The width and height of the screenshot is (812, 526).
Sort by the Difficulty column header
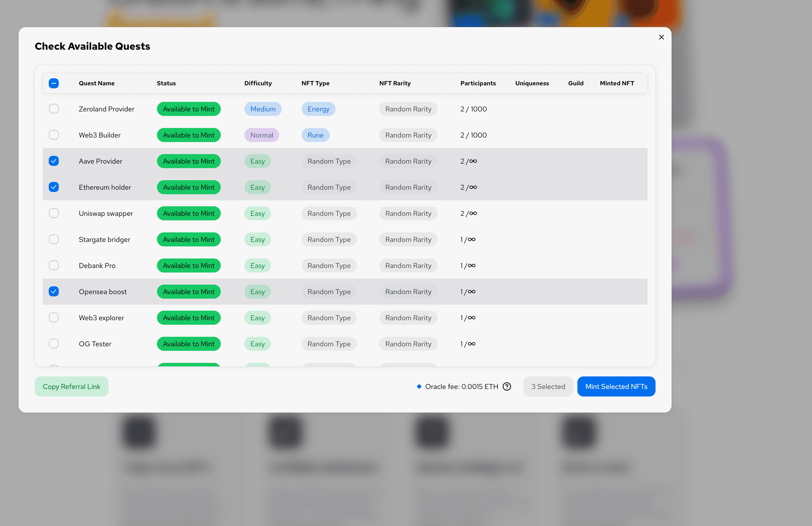(258, 83)
